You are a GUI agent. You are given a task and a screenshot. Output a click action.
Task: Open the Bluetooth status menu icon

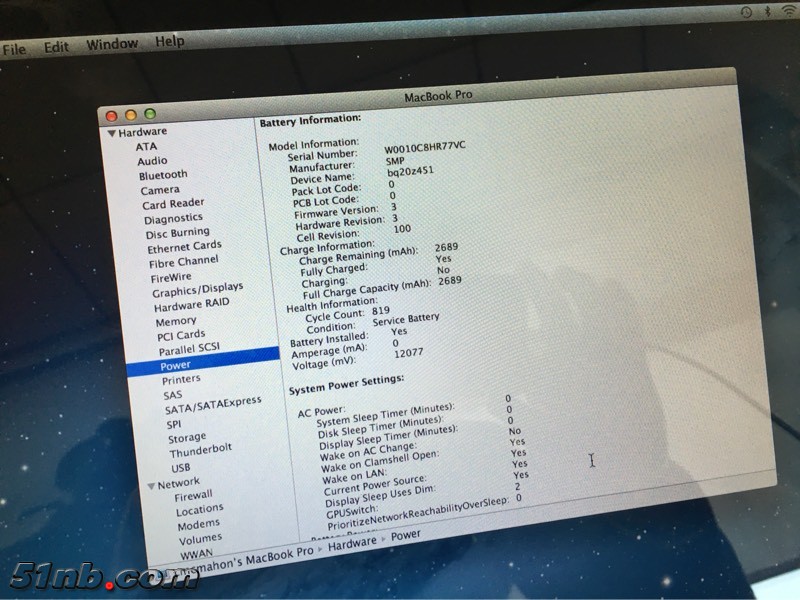(767, 11)
